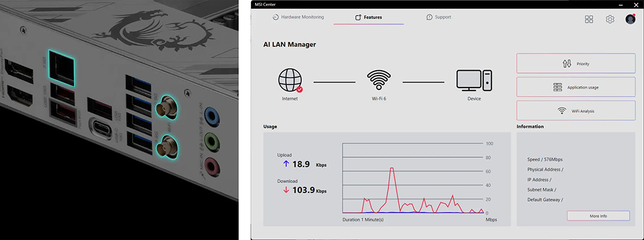The image size is (644, 240).
Task: Select the IP Address entry
Action: click(540, 179)
